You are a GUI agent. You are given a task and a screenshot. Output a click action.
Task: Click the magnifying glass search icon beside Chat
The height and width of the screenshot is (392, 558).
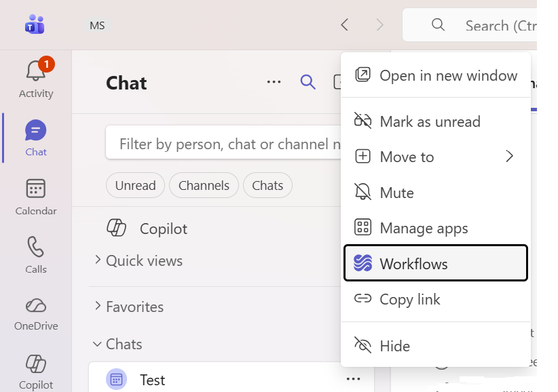tap(308, 81)
